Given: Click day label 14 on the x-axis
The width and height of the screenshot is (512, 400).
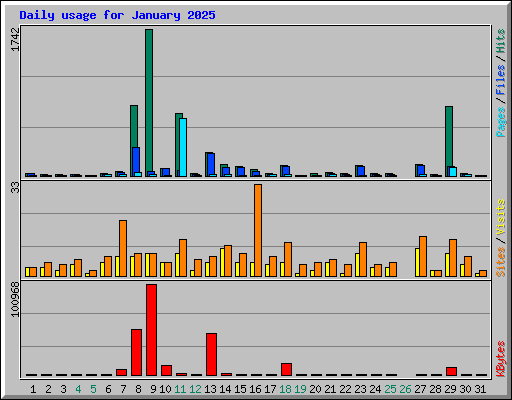Looking at the screenshot, I should coord(225,389).
